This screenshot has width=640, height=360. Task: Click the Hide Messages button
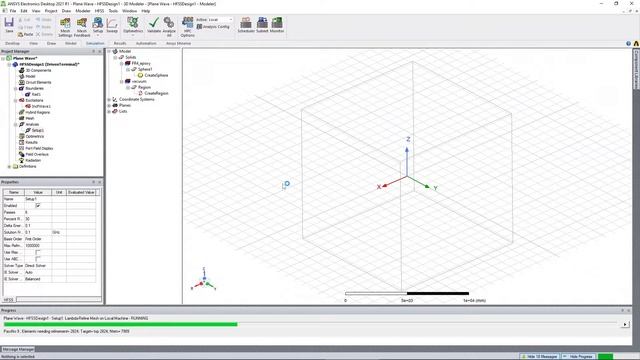pyautogui.click(x=540, y=356)
